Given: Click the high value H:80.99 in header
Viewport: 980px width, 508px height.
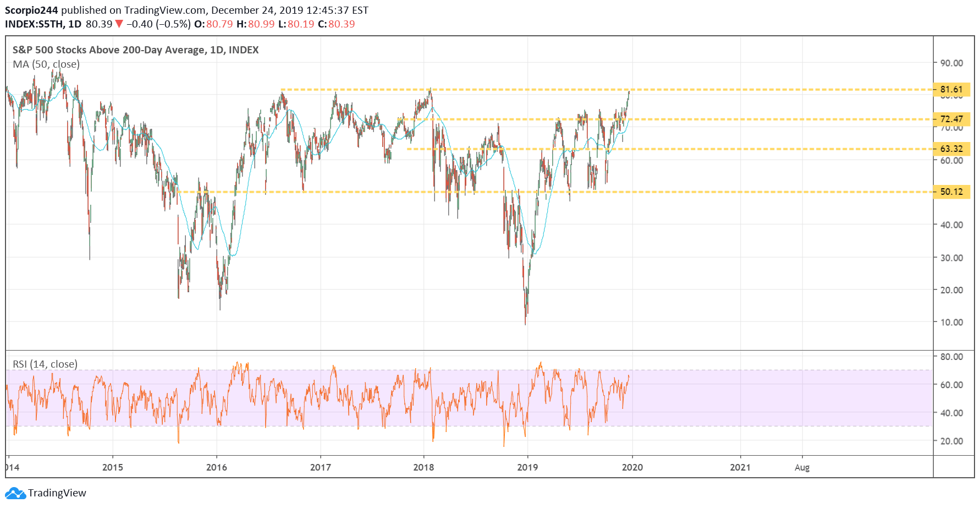Looking at the screenshot, I should pyautogui.click(x=255, y=24).
